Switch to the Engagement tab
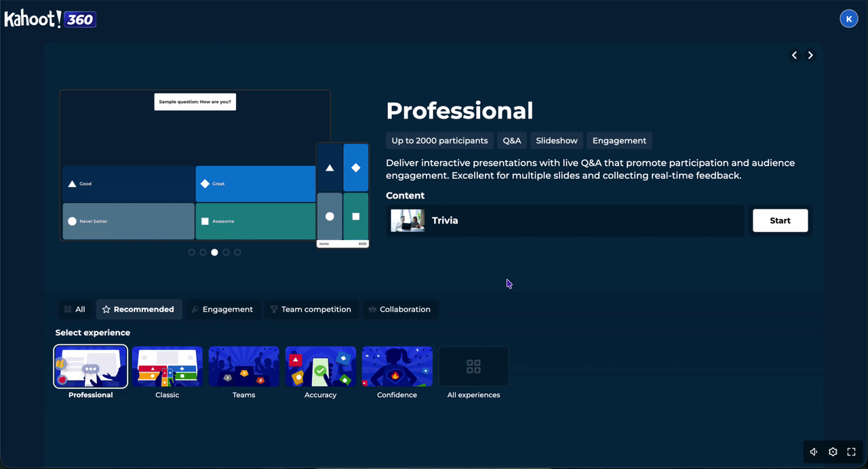Image resolution: width=868 pixels, height=469 pixels. click(222, 309)
